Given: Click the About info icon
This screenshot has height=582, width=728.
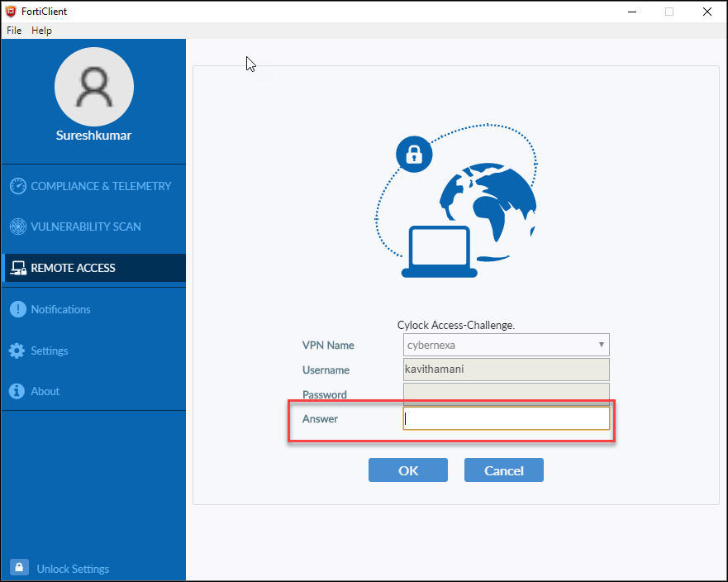Looking at the screenshot, I should (17, 391).
